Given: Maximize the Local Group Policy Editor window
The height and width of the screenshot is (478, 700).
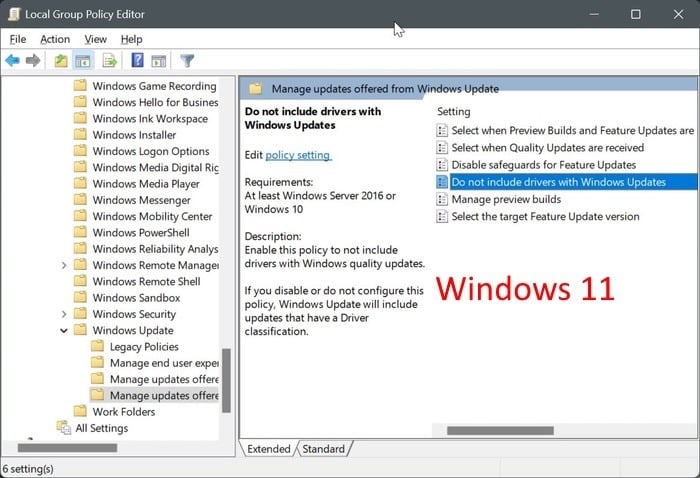Looking at the screenshot, I should [636, 14].
